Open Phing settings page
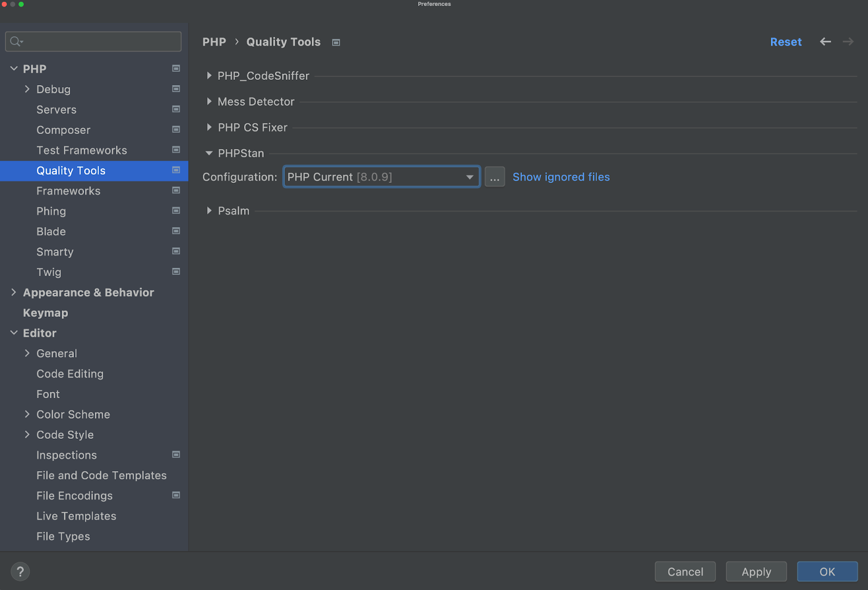Screen dimensions: 868x590 (51, 211)
